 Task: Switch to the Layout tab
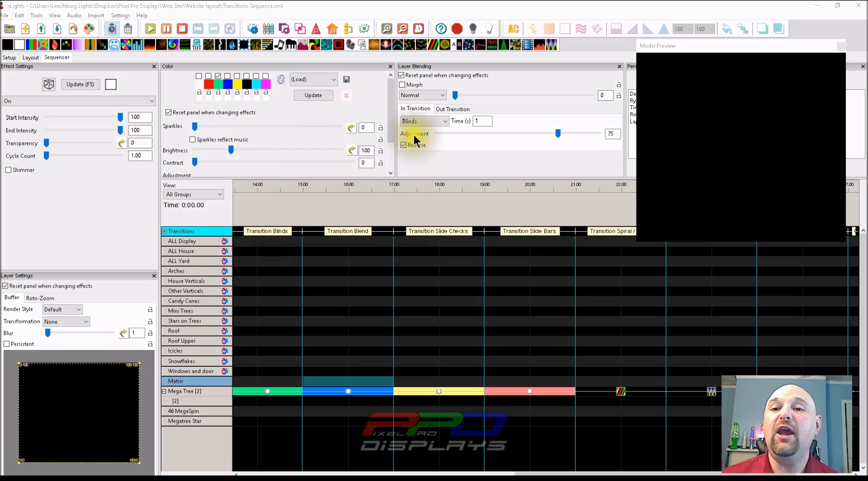pyautogui.click(x=31, y=58)
